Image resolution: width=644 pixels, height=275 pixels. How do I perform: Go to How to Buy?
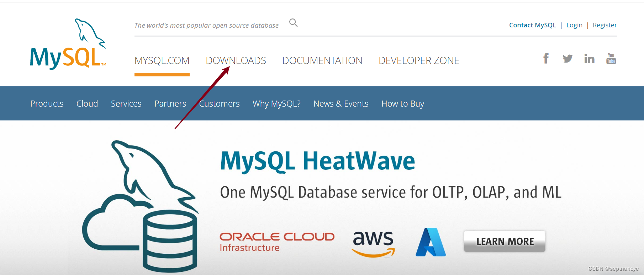pos(403,104)
